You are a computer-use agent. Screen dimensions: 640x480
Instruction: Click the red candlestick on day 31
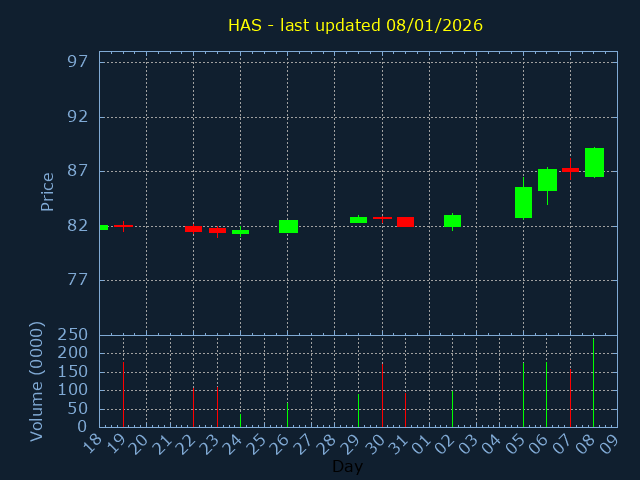[x=405, y=222]
